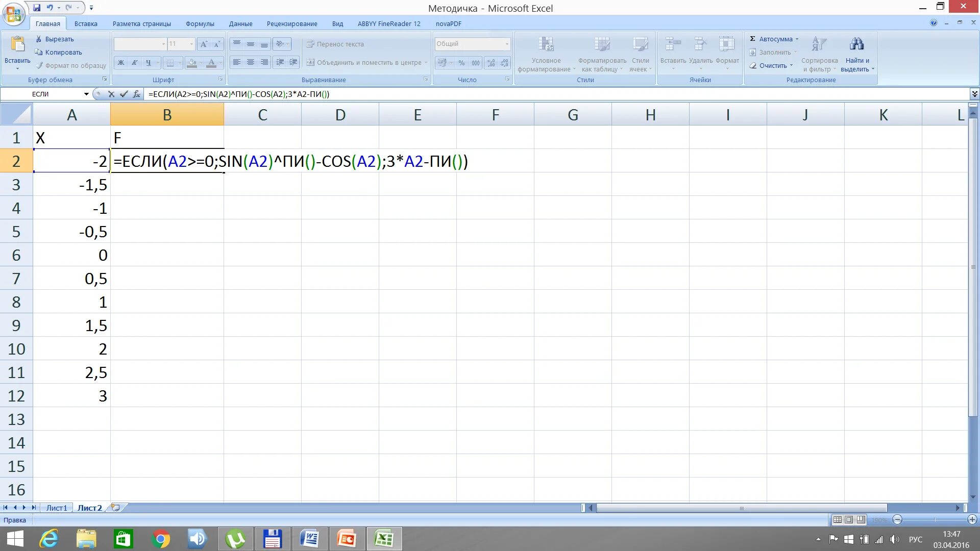Image resolution: width=980 pixels, height=551 pixels.
Task: Open the Формулы ribbon tab
Action: pos(200,23)
